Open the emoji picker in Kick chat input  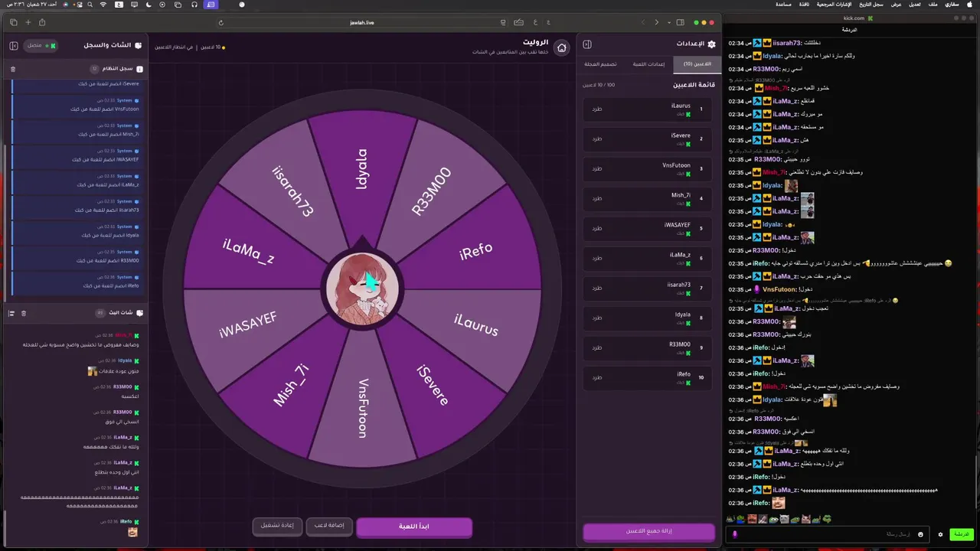click(x=920, y=534)
